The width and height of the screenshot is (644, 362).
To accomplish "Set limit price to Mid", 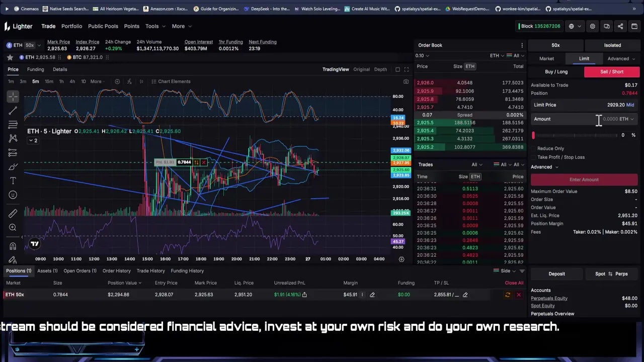I will point(630,105).
